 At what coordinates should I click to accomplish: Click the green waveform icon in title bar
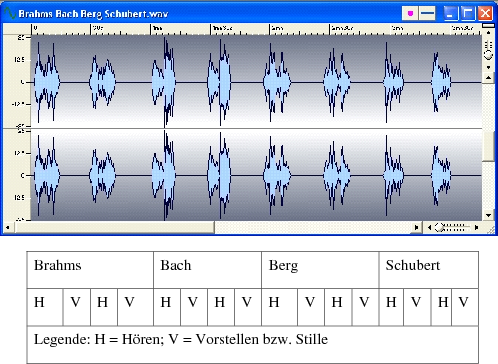10,13
